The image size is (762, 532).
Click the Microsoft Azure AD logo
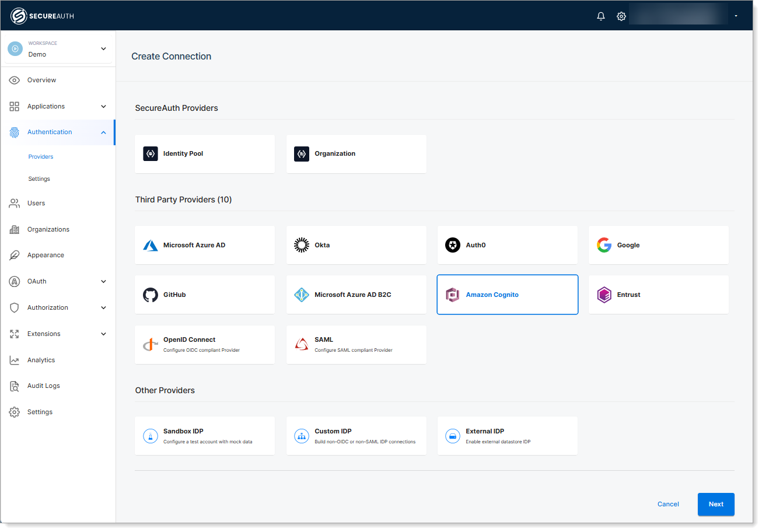[x=151, y=245]
